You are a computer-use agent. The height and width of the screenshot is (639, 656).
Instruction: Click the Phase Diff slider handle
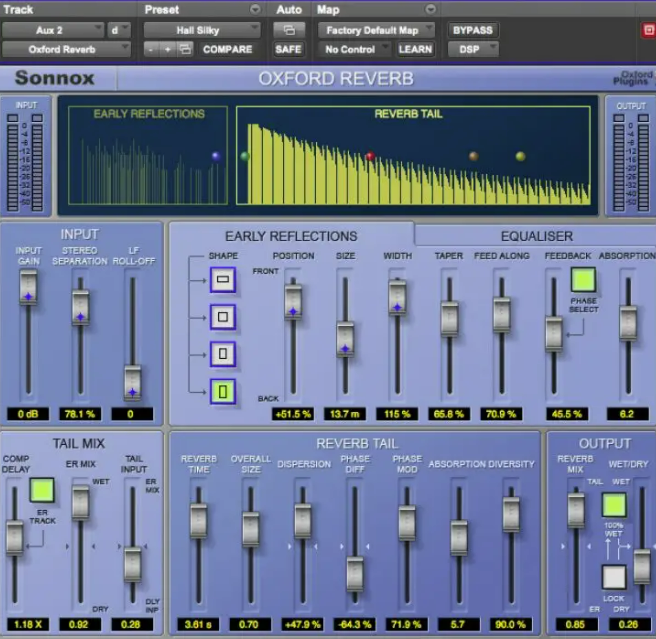[355, 573]
